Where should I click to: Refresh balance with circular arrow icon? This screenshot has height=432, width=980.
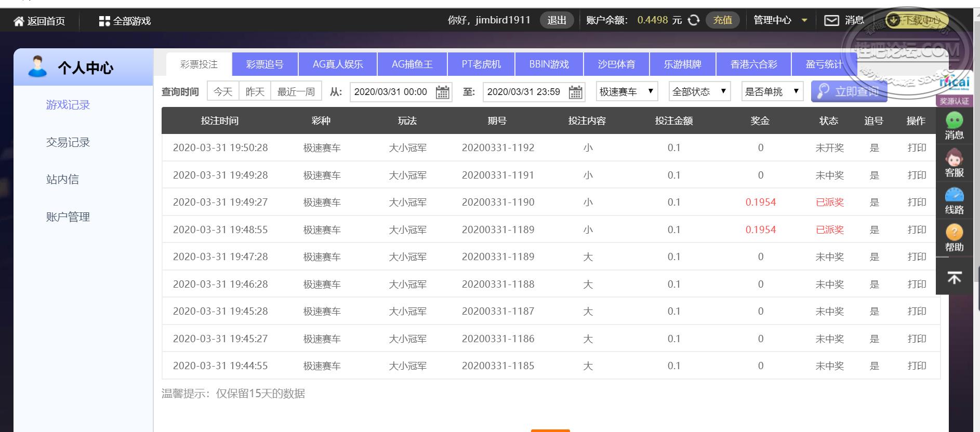[x=694, y=20]
